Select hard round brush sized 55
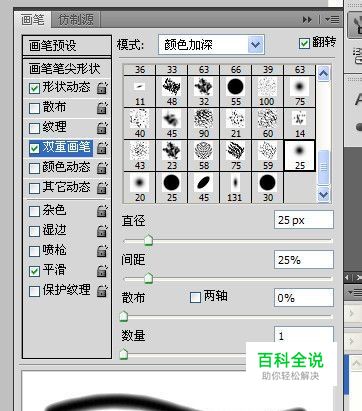This screenshot has height=411, width=362. pos(236,91)
